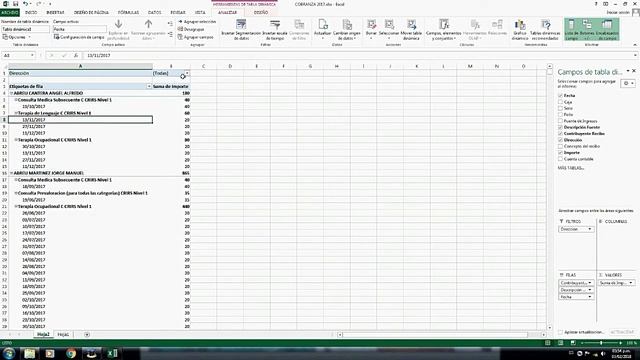The height and width of the screenshot is (360, 640).
Task: Toggle Encabezados de campo button
Action: click(607, 29)
